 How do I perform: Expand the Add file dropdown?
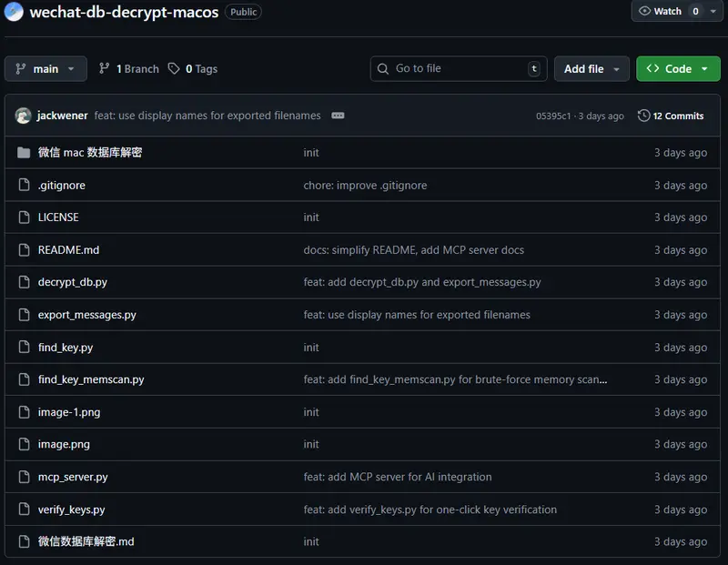point(591,68)
